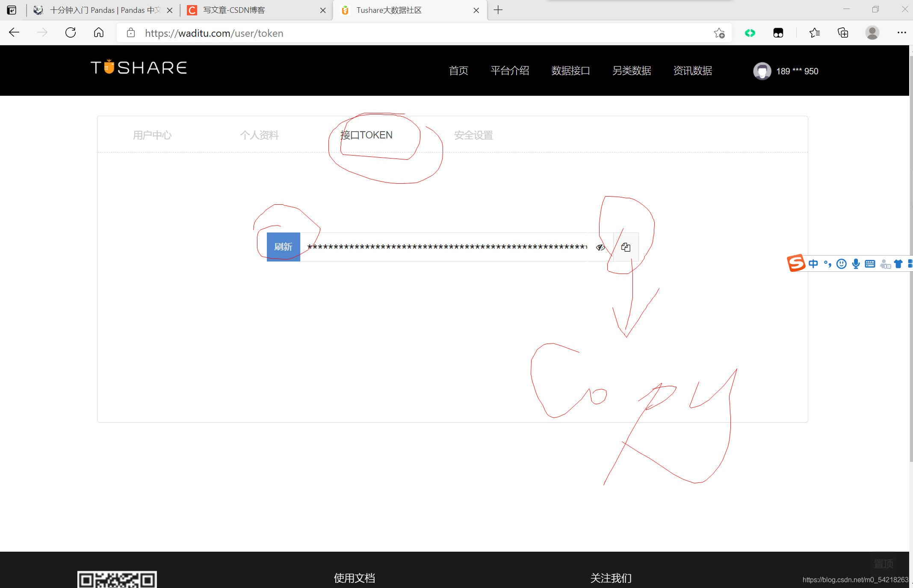Click the 使用文档 footer heading

coord(355,578)
